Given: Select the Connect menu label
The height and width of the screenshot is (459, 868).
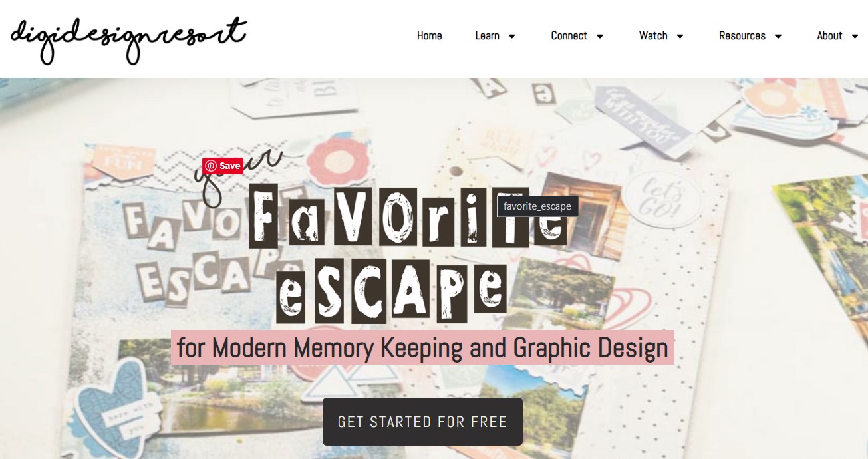Looking at the screenshot, I should pos(569,36).
